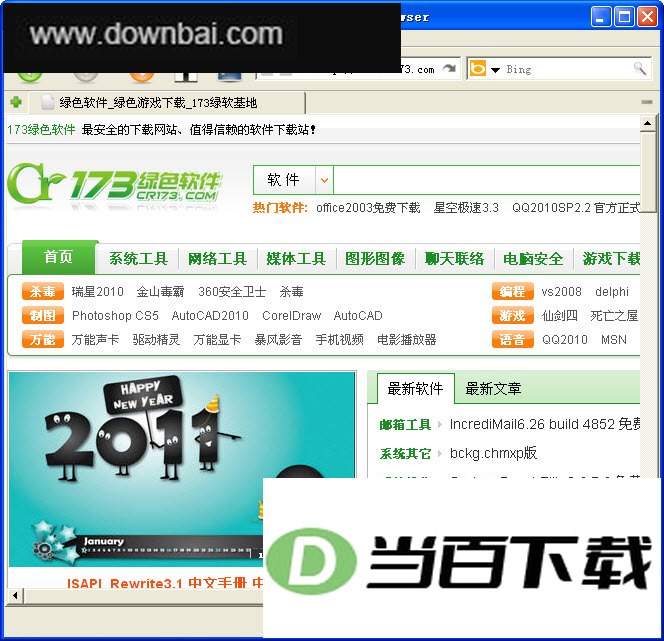
Task: Click the 万能声卡 link
Action: 95,340
